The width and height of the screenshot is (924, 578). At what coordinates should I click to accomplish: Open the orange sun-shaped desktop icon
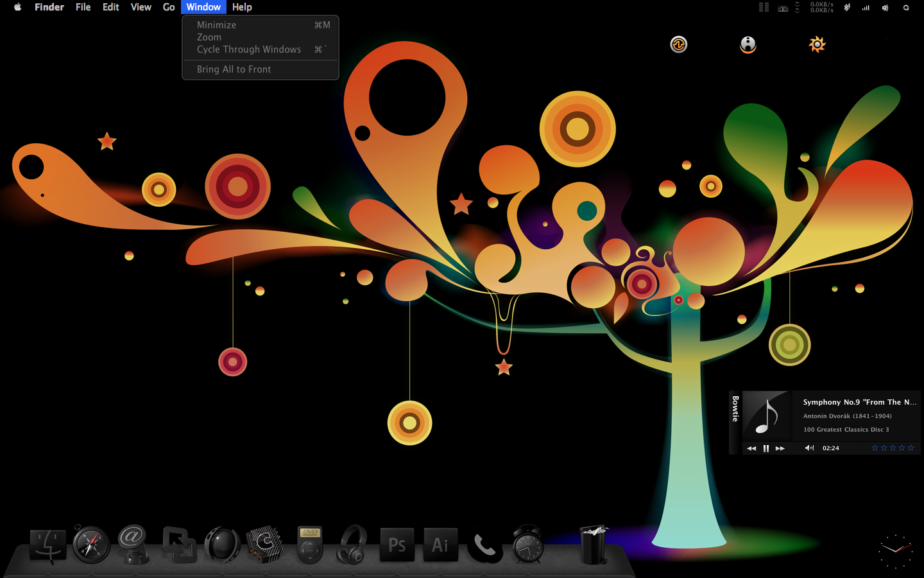point(817,44)
